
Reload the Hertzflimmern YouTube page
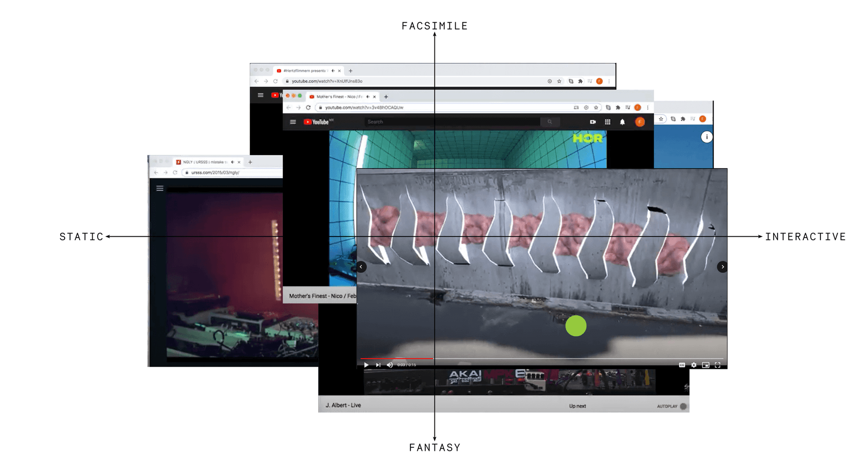tap(275, 81)
